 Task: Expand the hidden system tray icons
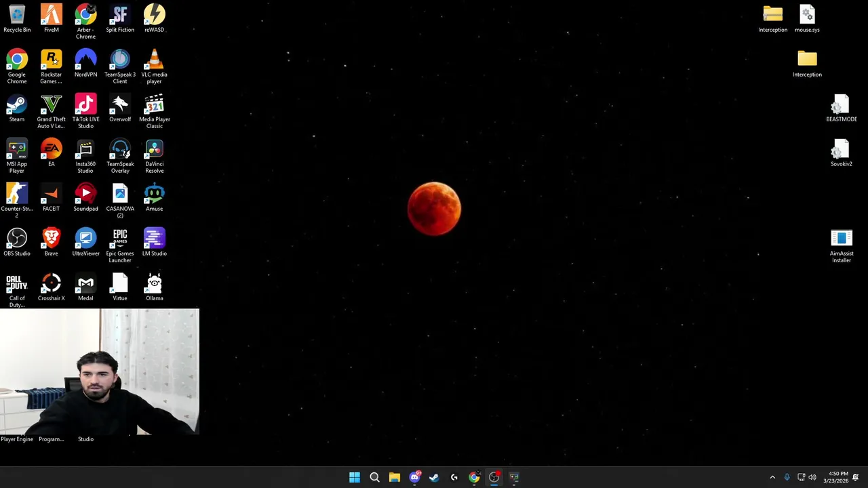pos(772,477)
